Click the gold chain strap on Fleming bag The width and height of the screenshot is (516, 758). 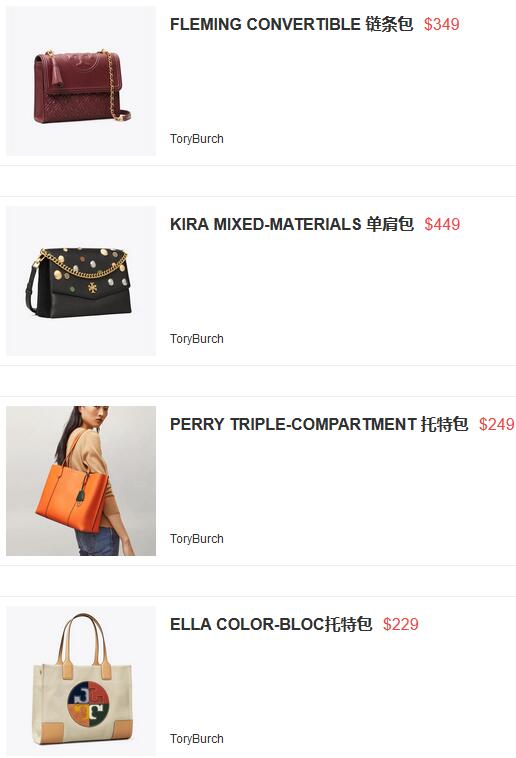[115, 87]
